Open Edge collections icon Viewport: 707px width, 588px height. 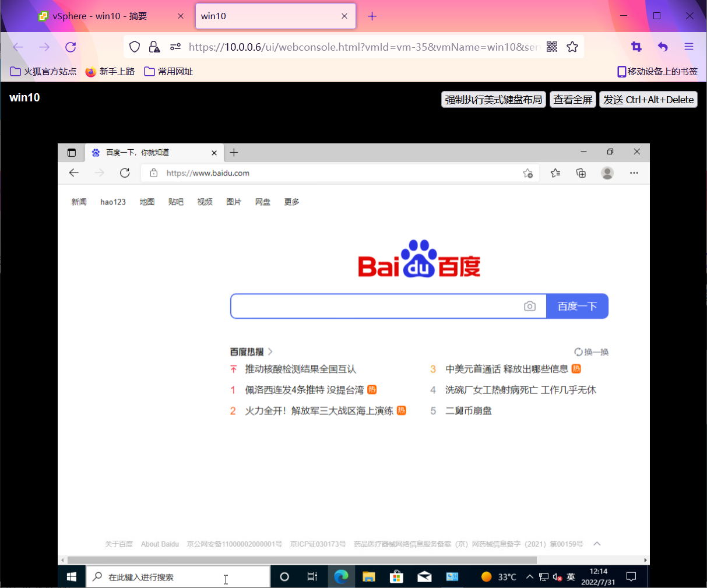[581, 173]
